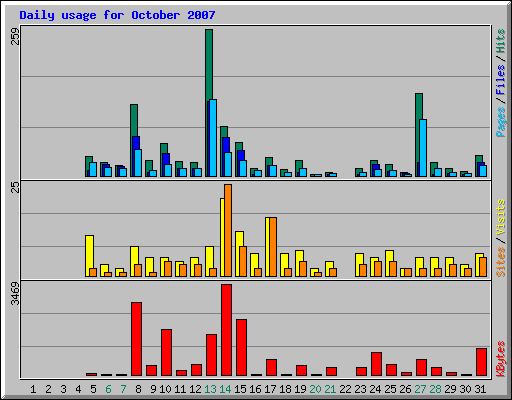The width and height of the screenshot is (512, 400).
Task: Select the red KBytes bar for day 13
Action: (x=211, y=355)
